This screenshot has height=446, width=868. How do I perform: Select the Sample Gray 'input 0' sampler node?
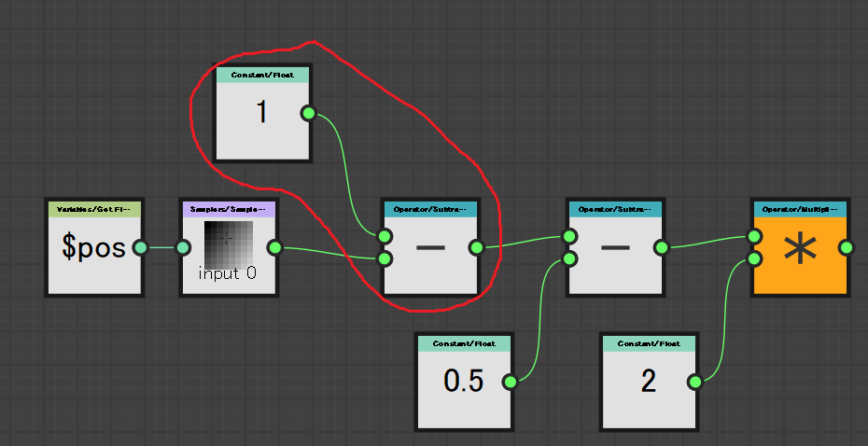click(x=229, y=247)
